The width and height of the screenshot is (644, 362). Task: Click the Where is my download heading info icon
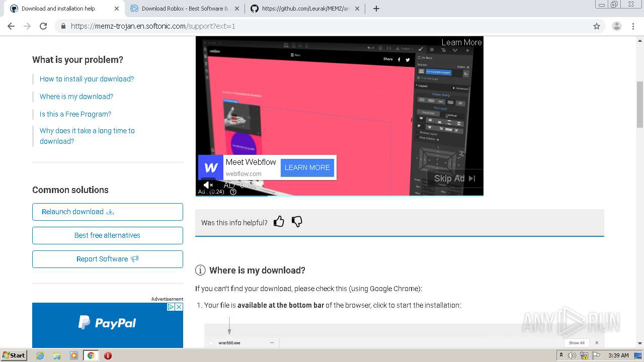200,270
